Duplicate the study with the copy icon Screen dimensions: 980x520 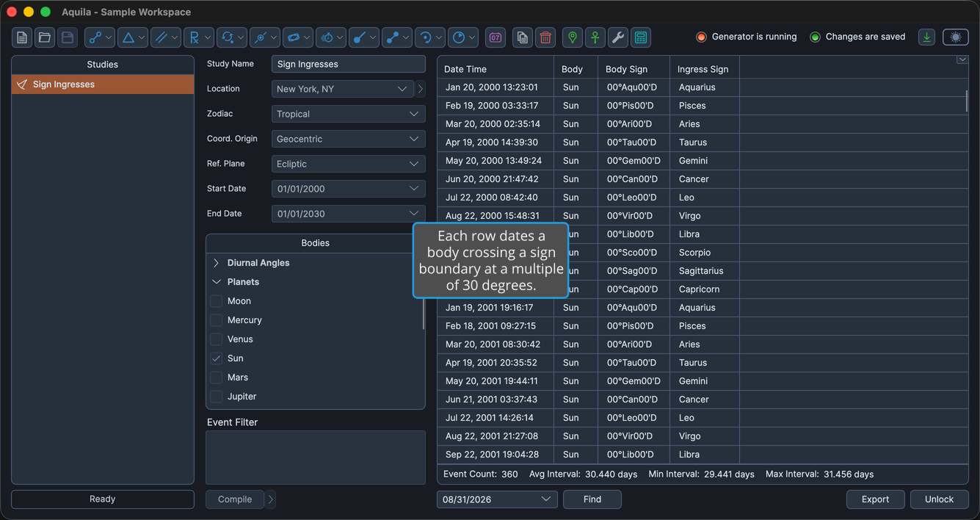click(523, 37)
